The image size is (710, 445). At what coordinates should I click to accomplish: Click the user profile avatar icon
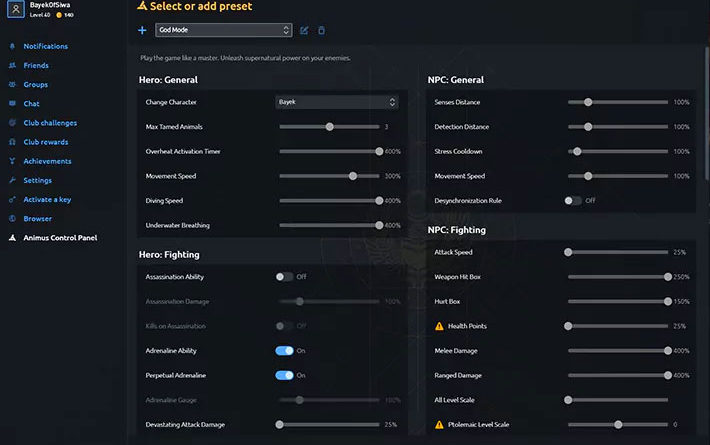click(x=12, y=10)
